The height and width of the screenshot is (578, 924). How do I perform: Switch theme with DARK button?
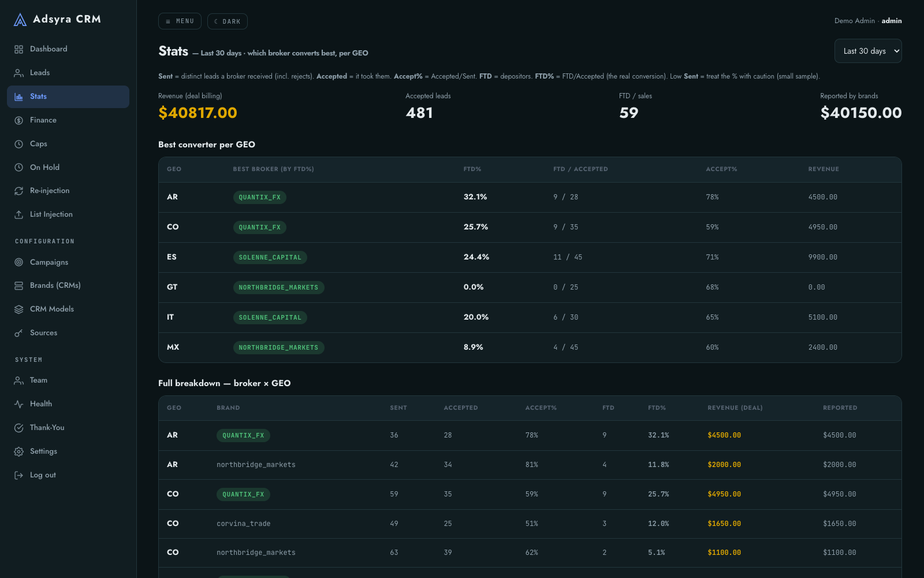[228, 21]
